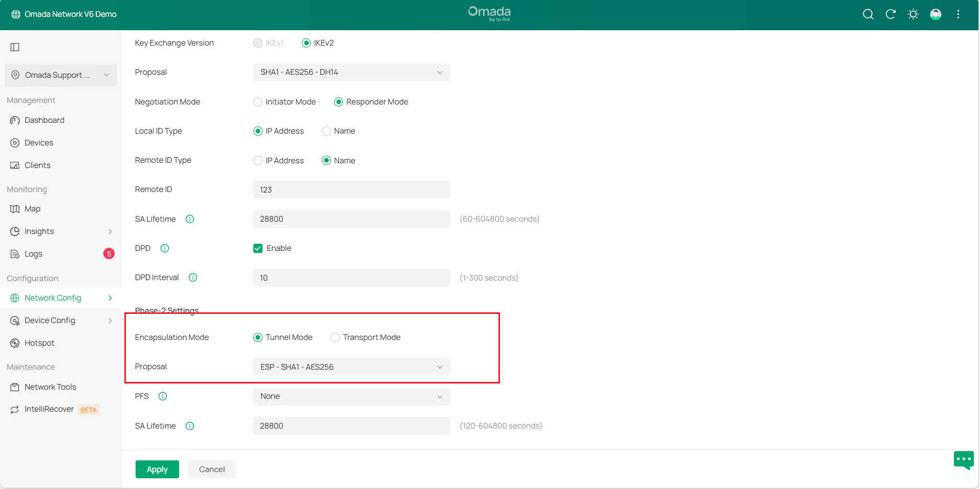Image resolution: width=980 pixels, height=489 pixels.
Task: Expand the Insights section
Action: tap(39, 231)
